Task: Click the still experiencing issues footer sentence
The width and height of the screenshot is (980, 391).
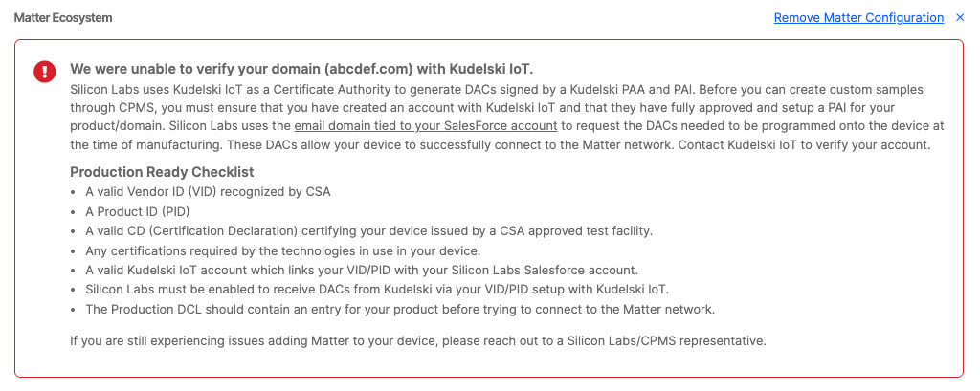Action: [x=418, y=340]
